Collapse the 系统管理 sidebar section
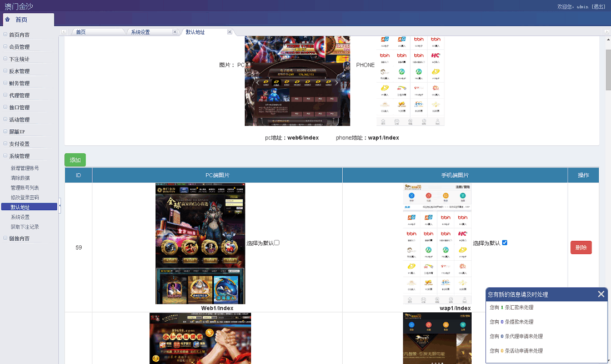Image resolution: width=611 pixels, height=364 pixels. 19,156
